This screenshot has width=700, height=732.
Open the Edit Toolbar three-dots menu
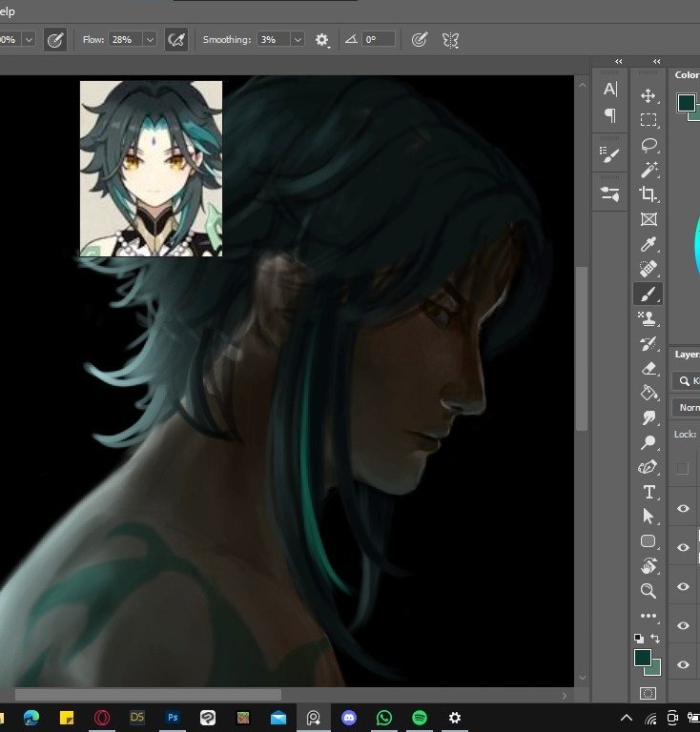point(649,616)
